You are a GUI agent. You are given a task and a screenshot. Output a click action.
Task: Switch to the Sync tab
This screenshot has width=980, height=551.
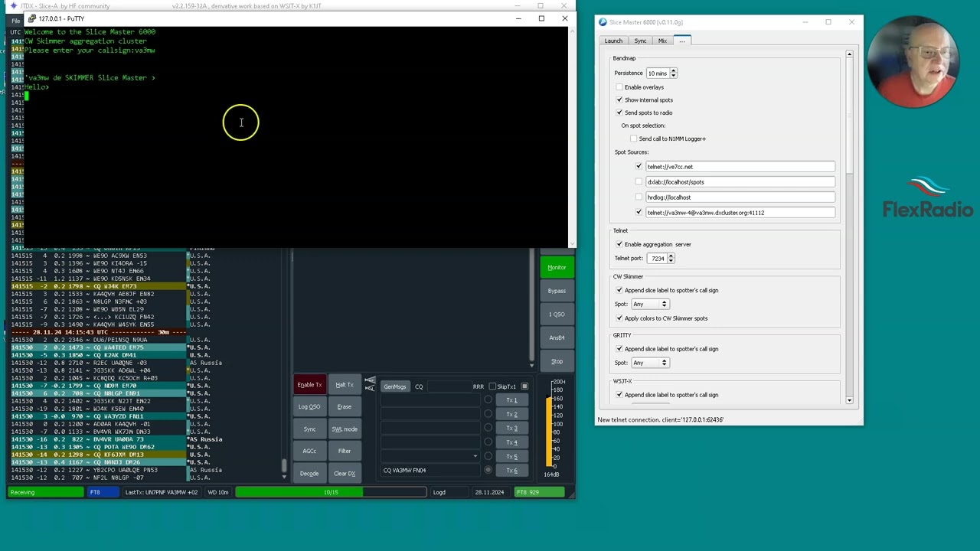[x=640, y=41]
